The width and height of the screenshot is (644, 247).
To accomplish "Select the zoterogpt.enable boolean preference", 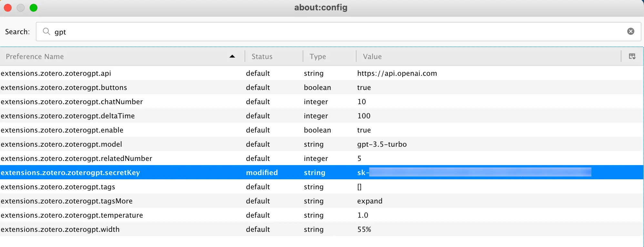I will coord(62,130).
